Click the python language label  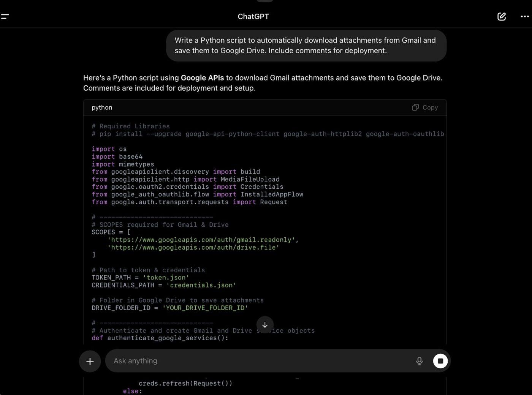[x=101, y=107]
